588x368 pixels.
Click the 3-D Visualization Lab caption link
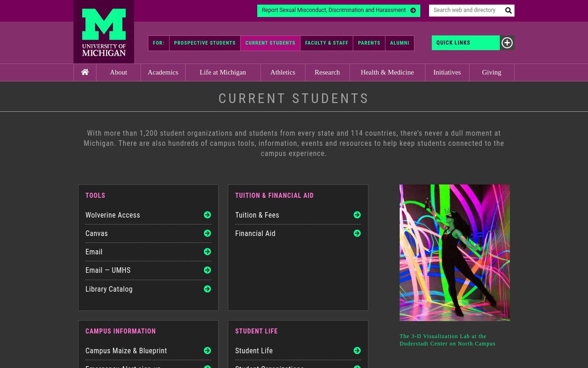[x=447, y=340]
